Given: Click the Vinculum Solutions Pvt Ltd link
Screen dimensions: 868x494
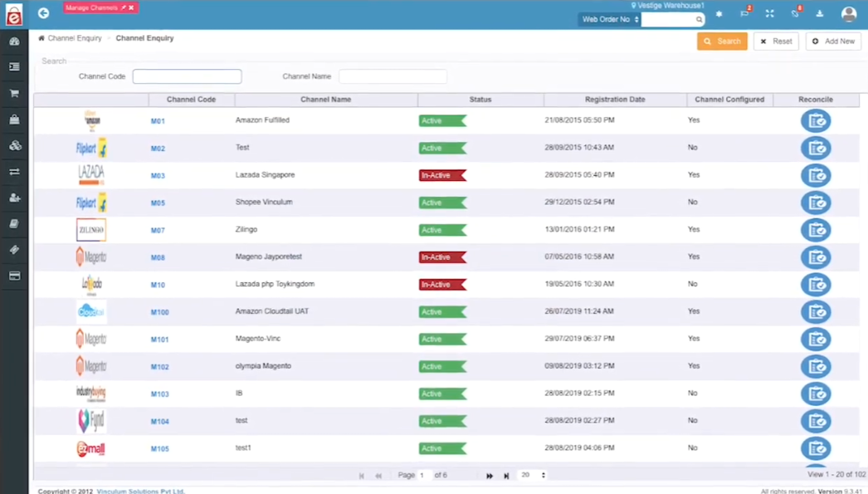Looking at the screenshot, I should coord(140,490).
